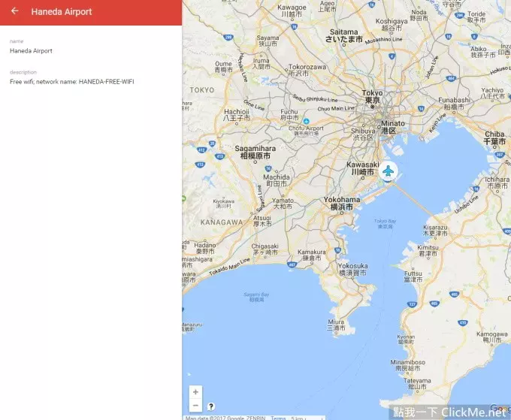Click the Tokorozawa city label

click(307, 70)
